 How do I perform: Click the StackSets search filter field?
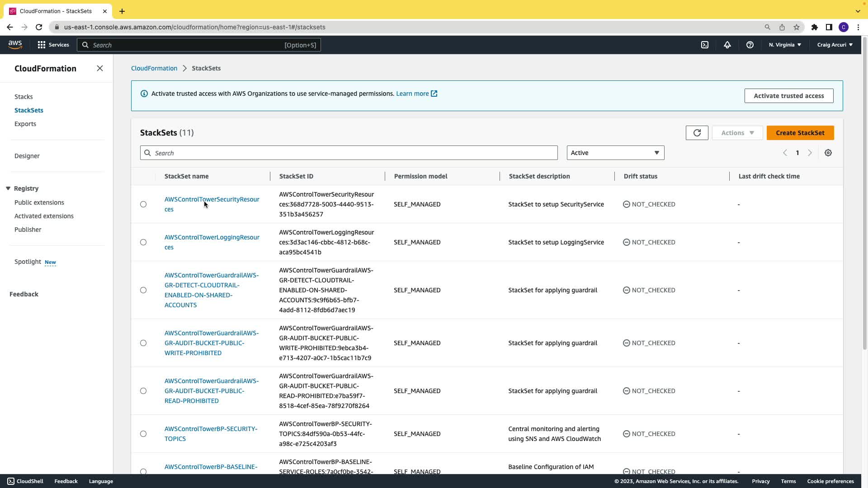349,153
